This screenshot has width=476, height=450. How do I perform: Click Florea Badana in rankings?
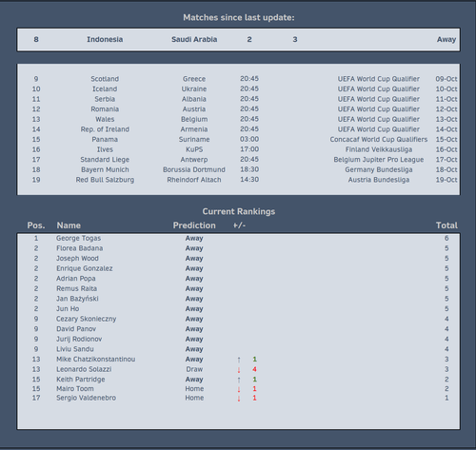point(79,248)
